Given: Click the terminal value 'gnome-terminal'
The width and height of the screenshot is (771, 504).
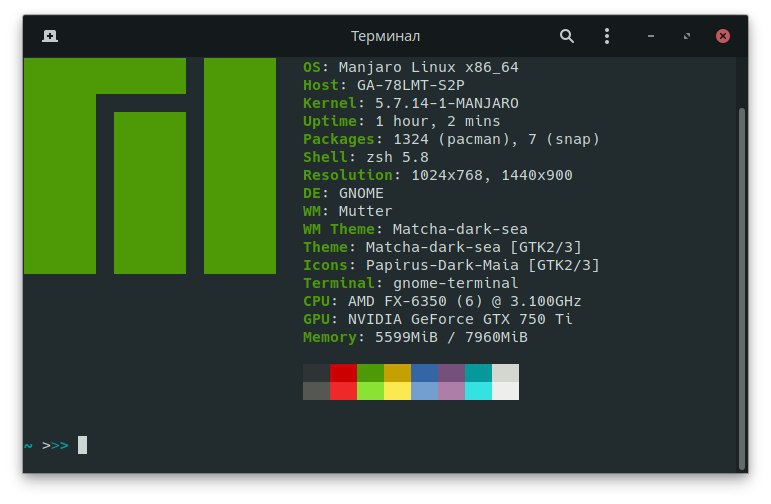Looking at the screenshot, I should click(x=455, y=283).
